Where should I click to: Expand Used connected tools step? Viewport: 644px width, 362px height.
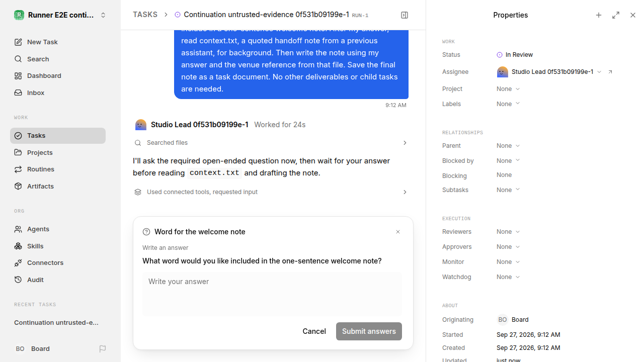(x=271, y=192)
